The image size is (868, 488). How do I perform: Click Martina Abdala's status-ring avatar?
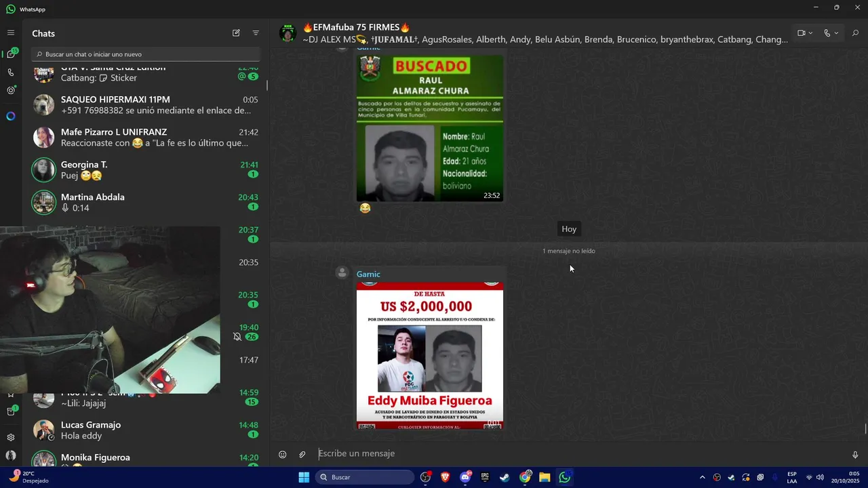[x=44, y=202]
